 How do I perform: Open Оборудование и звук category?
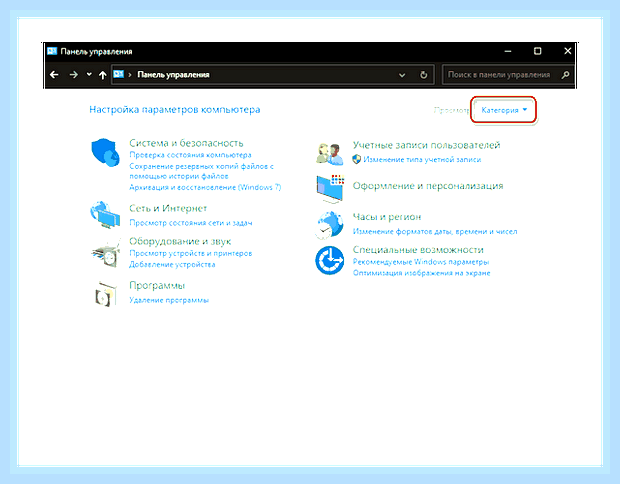[x=180, y=241]
